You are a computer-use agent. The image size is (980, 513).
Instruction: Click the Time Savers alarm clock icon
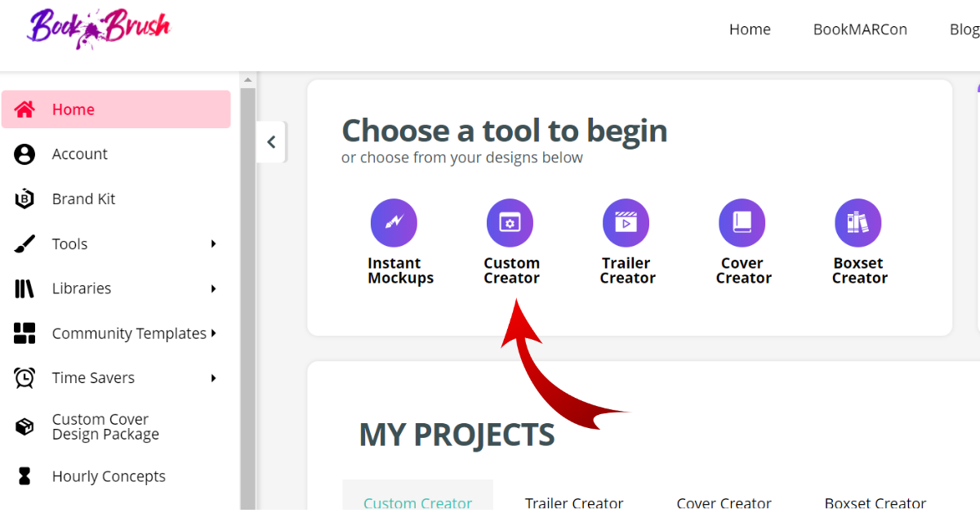(24, 377)
